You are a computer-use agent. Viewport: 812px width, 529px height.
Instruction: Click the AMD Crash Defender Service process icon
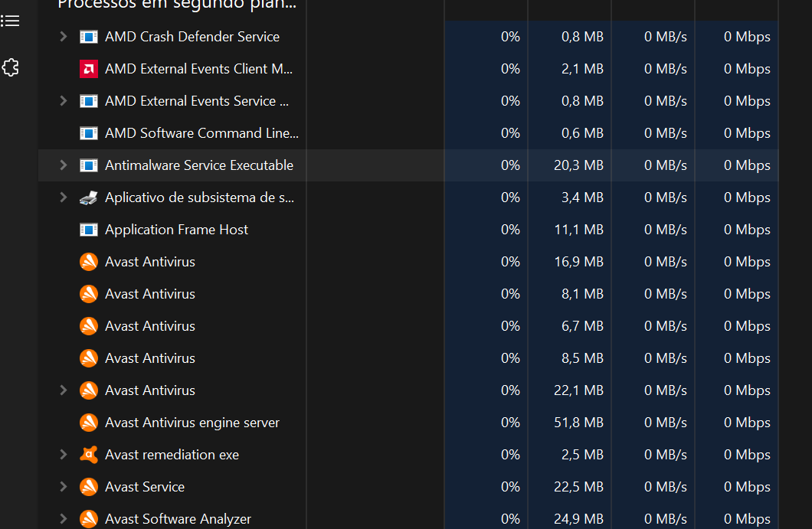click(89, 37)
